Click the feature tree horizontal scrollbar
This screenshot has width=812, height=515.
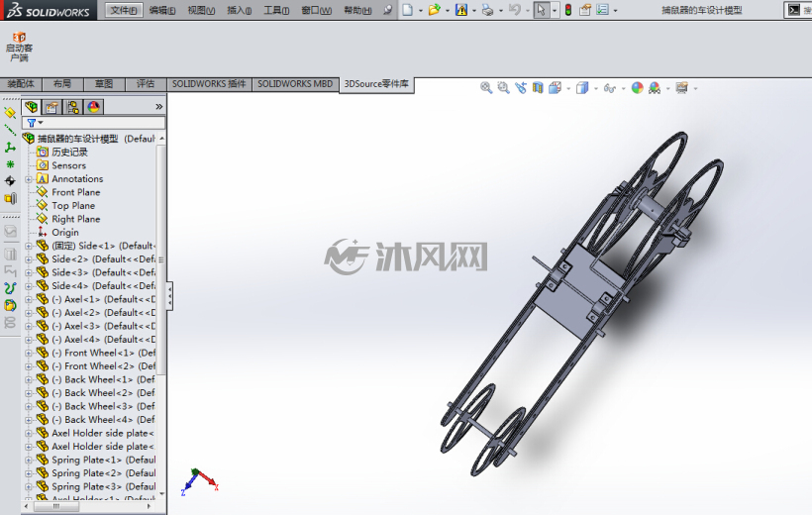pyautogui.click(x=55, y=506)
